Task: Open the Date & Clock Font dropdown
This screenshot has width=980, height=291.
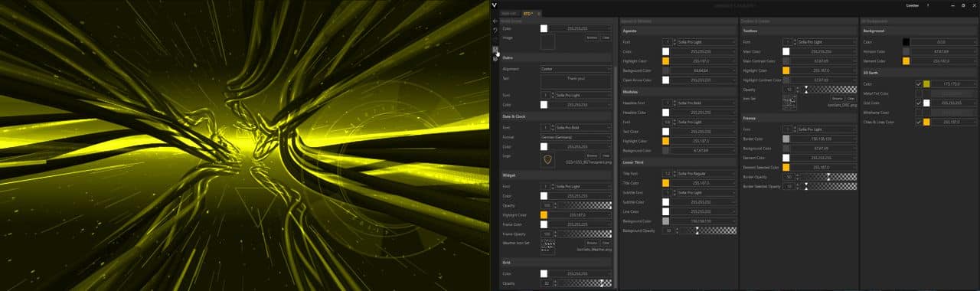Action: (x=583, y=127)
